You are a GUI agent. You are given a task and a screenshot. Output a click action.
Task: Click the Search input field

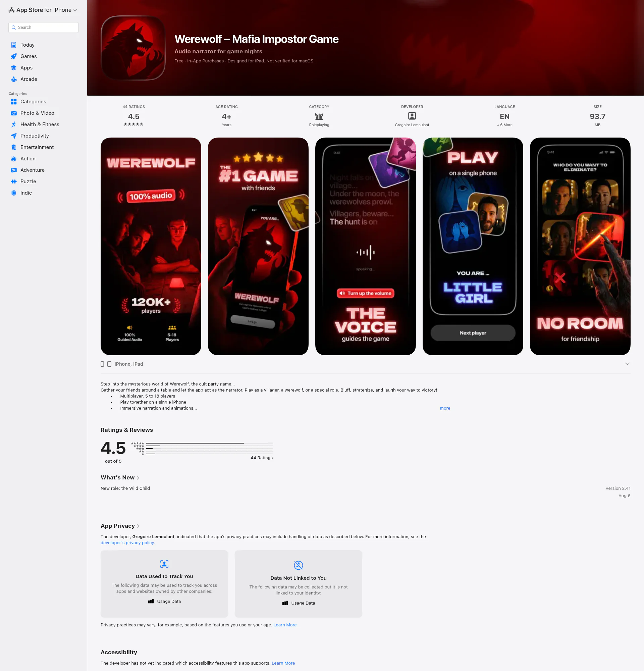[x=43, y=28]
